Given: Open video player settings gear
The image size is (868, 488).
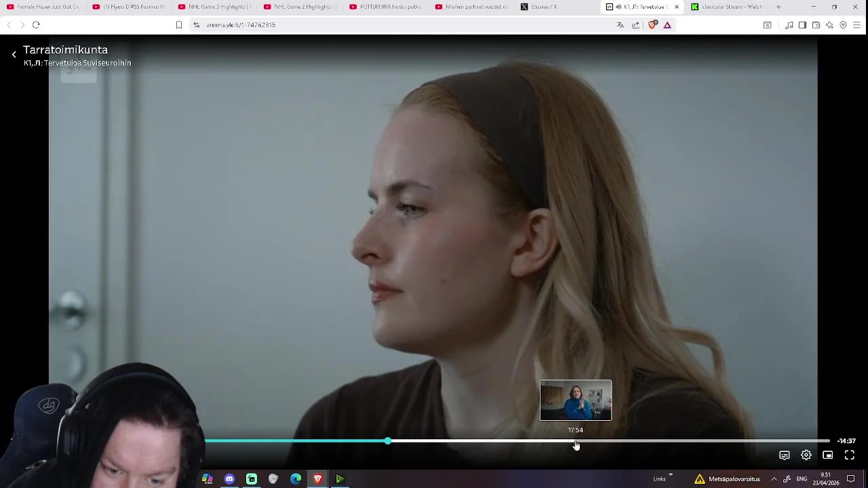Looking at the screenshot, I should [x=806, y=455].
